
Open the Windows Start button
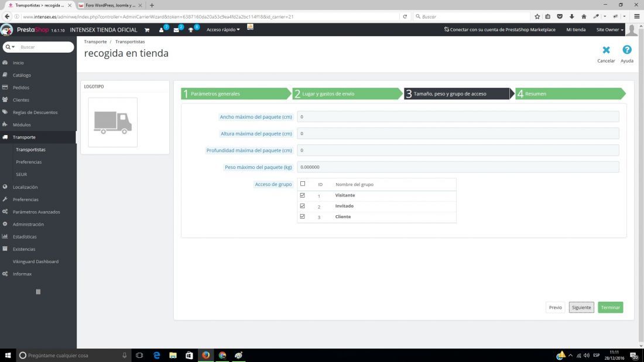(8, 356)
